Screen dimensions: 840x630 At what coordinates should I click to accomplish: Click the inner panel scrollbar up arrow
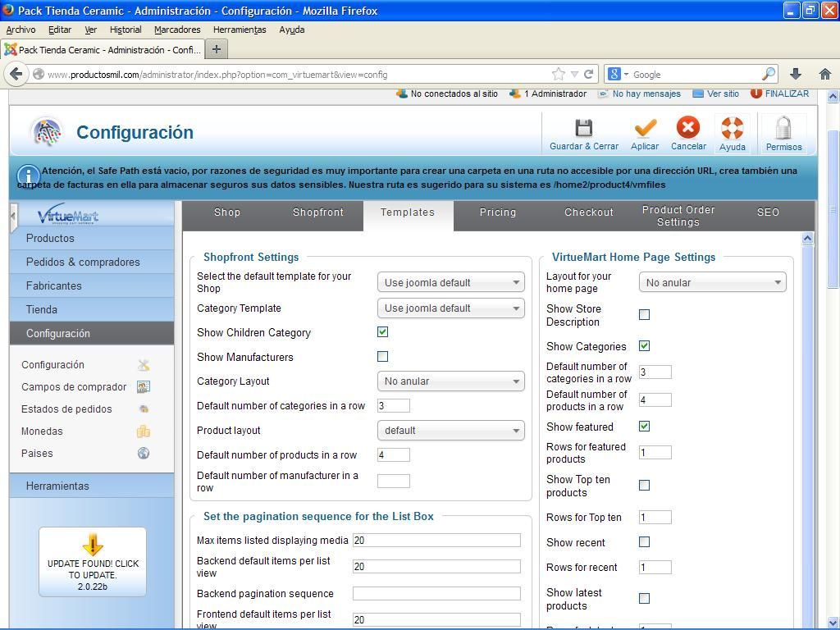click(x=808, y=239)
